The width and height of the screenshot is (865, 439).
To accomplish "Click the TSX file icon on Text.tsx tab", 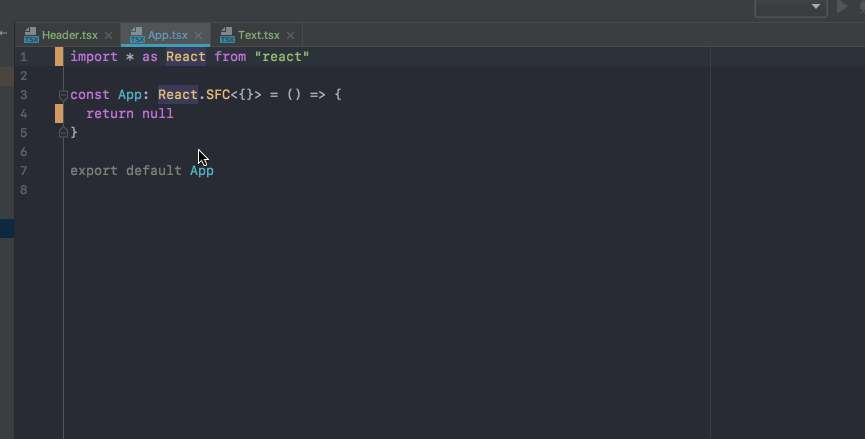I will coord(227,35).
